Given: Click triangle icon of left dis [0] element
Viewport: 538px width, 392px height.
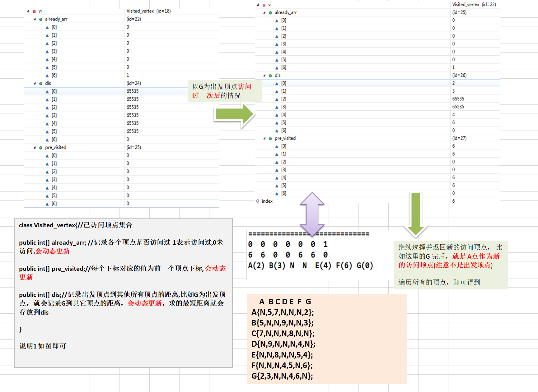Looking at the screenshot, I should coord(47,92).
